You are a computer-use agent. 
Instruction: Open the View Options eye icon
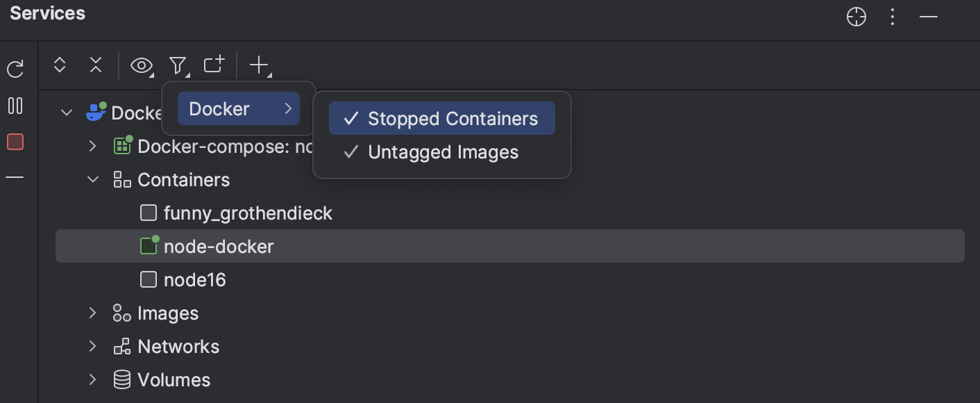pyautogui.click(x=142, y=65)
